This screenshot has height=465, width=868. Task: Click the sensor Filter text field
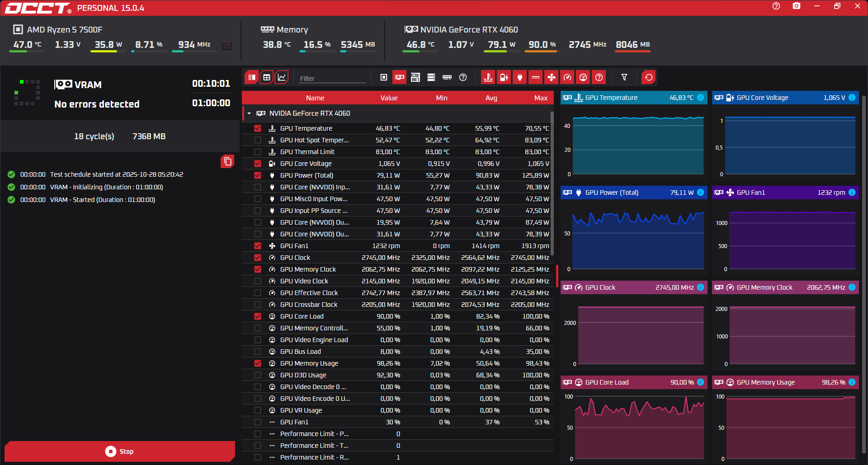[x=332, y=78]
